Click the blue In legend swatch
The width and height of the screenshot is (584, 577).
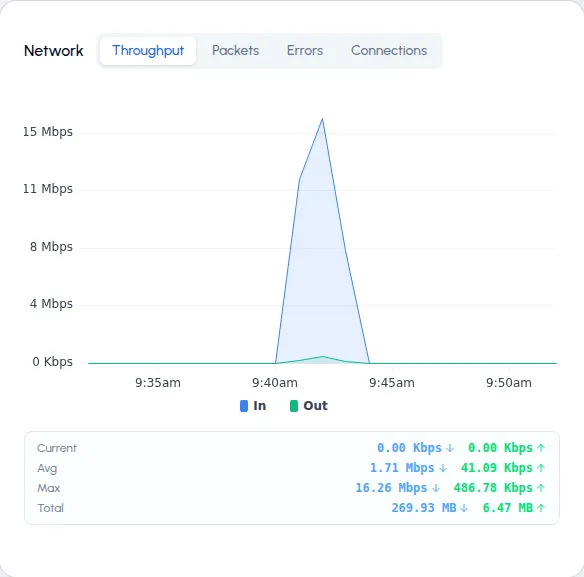click(x=244, y=406)
